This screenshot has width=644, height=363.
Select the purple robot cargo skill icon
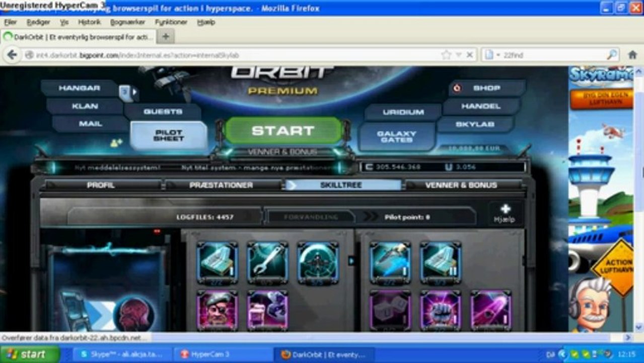tap(267, 311)
